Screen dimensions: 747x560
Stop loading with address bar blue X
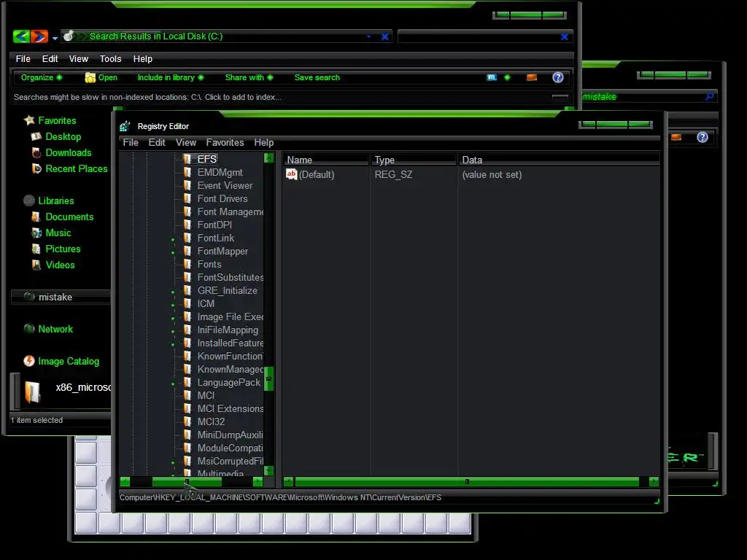385,36
